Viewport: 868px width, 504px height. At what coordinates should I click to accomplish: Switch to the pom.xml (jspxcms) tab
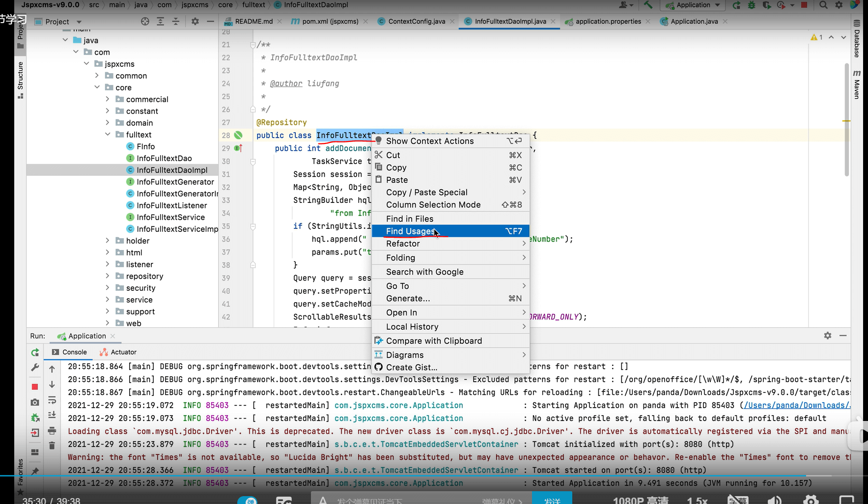[330, 22]
